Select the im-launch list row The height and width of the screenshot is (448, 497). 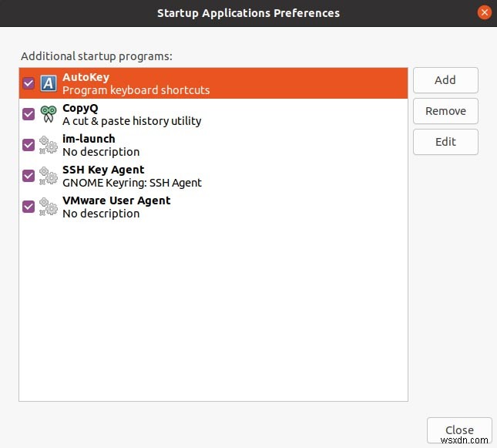coord(213,145)
